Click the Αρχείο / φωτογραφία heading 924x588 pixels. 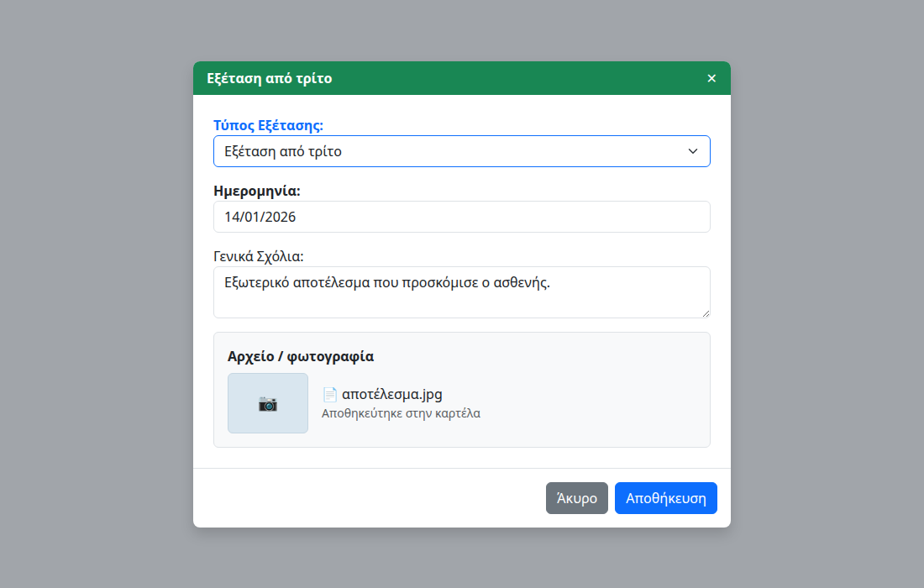(301, 356)
